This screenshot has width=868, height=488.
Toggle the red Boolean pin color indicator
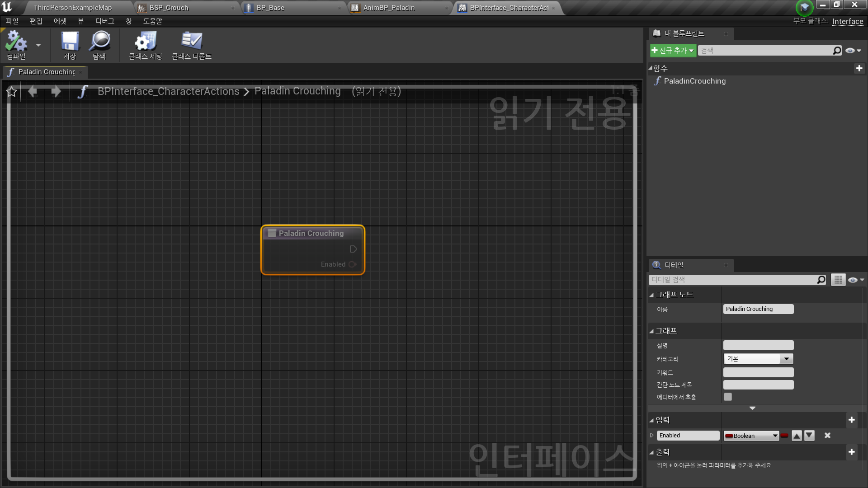click(784, 435)
